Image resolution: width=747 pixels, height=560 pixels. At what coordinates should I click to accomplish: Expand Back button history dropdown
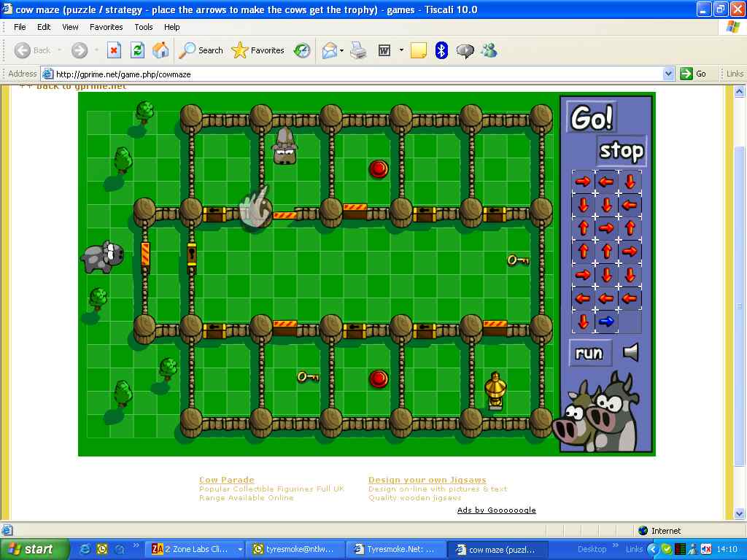point(60,50)
